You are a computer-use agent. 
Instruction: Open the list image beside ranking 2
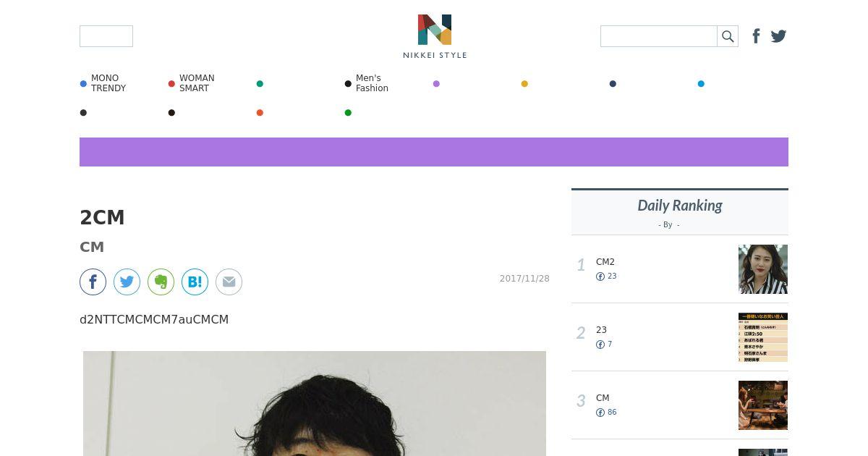[x=763, y=337]
